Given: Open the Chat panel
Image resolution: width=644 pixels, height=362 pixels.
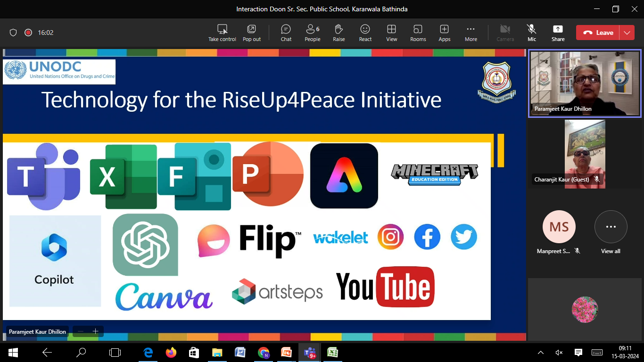Looking at the screenshot, I should (x=286, y=33).
